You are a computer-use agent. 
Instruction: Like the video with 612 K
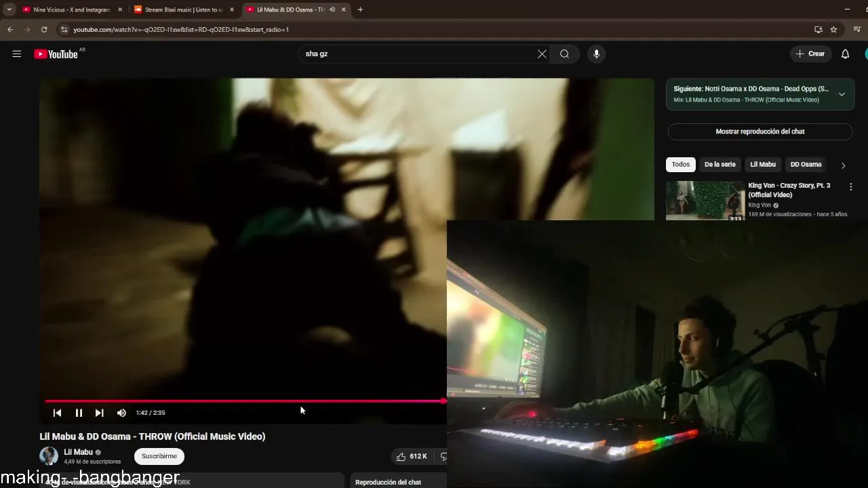[412, 457]
